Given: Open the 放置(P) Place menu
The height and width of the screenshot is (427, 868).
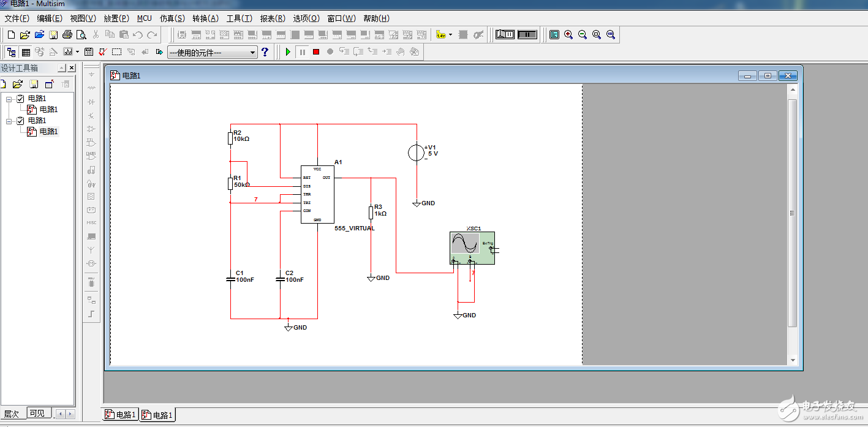Looking at the screenshot, I should click(x=116, y=18).
